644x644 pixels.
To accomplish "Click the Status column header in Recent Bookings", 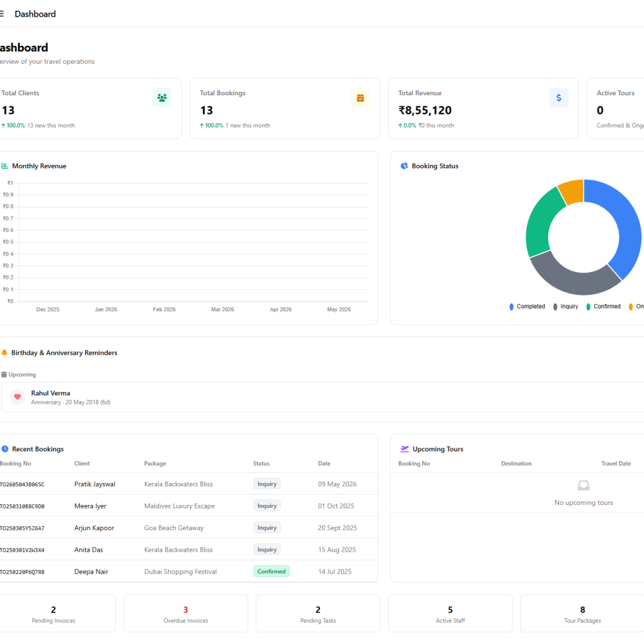I will (x=261, y=463).
